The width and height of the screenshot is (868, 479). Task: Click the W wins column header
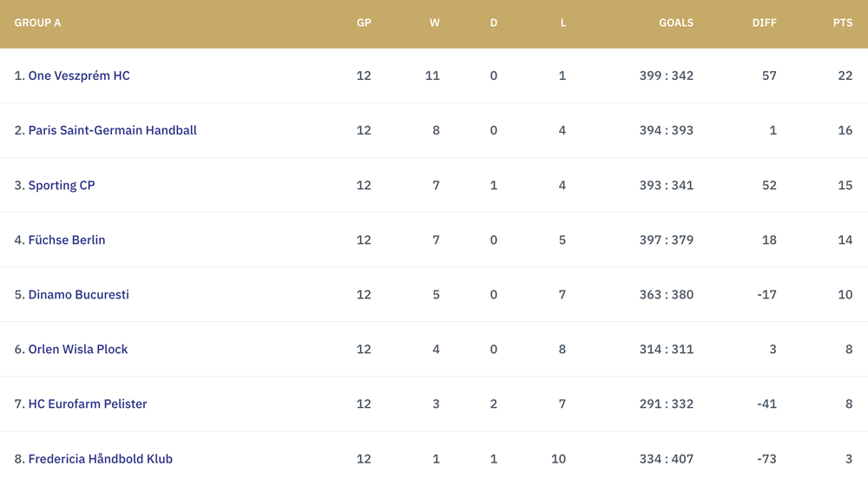pos(435,23)
